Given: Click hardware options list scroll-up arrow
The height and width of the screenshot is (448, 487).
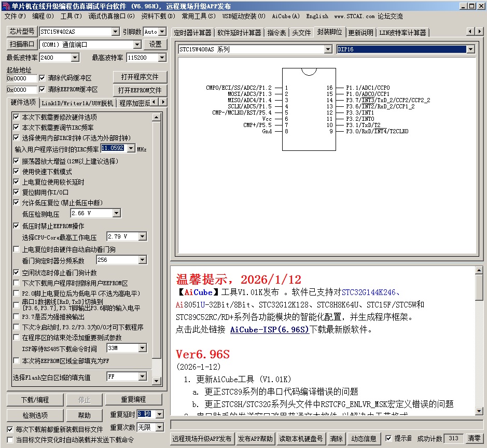Looking at the screenshot, I should click(157, 118).
